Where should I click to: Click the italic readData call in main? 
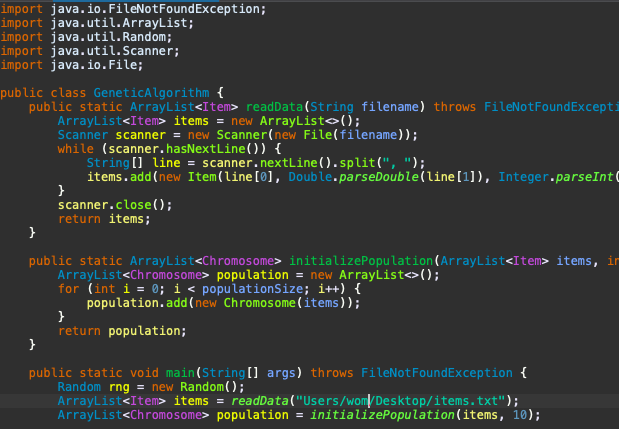click(x=259, y=401)
